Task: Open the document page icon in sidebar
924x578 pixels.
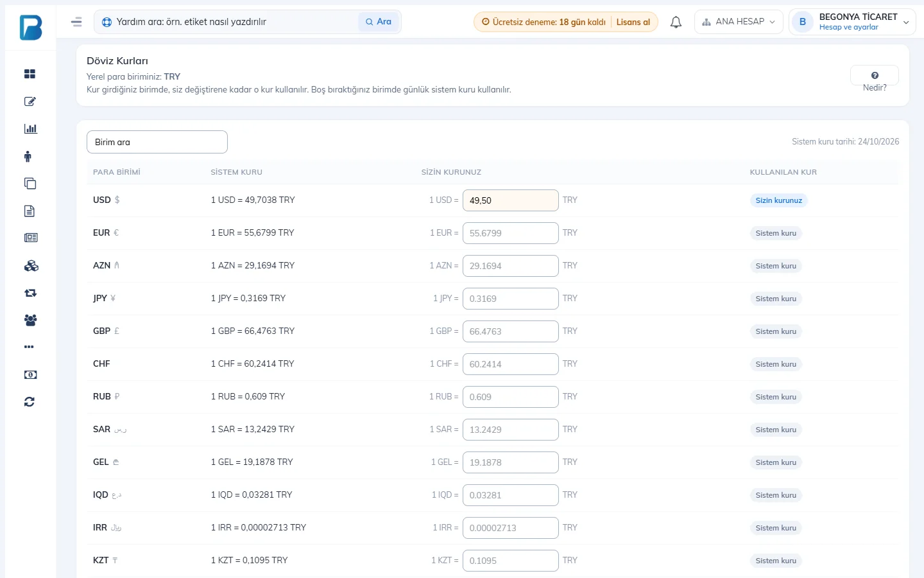Action: coord(30,211)
